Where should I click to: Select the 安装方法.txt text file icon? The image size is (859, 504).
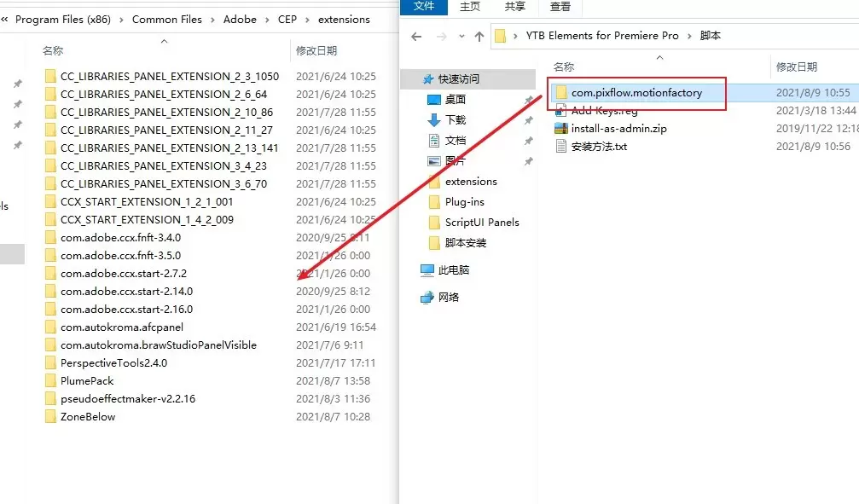pos(561,147)
